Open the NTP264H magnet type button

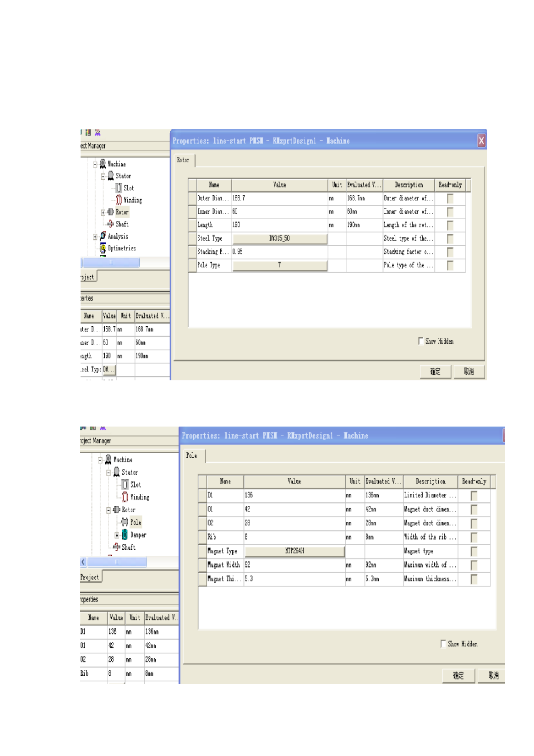click(x=294, y=551)
